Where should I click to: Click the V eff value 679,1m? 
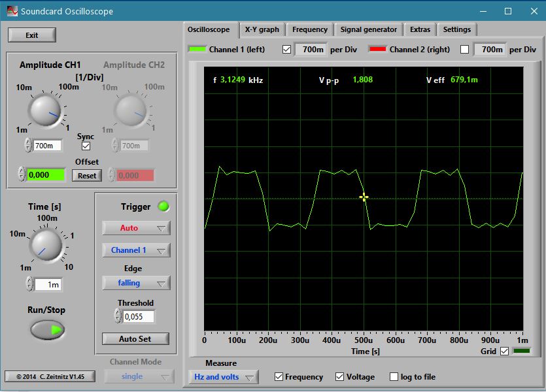click(x=464, y=80)
